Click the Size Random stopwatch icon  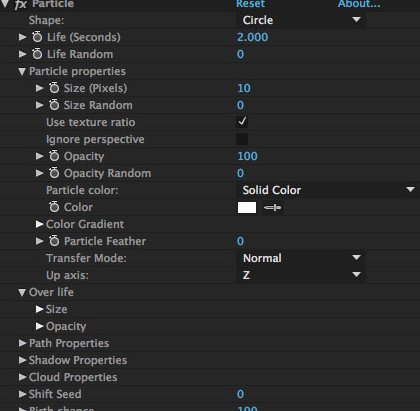(54, 105)
